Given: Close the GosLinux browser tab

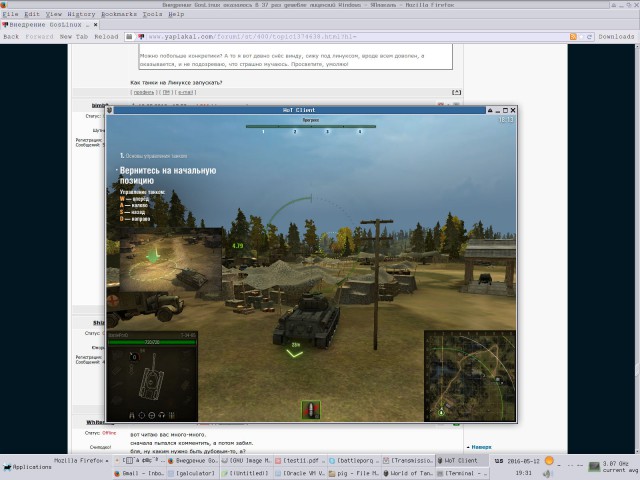Looking at the screenshot, I should tap(96, 25).
